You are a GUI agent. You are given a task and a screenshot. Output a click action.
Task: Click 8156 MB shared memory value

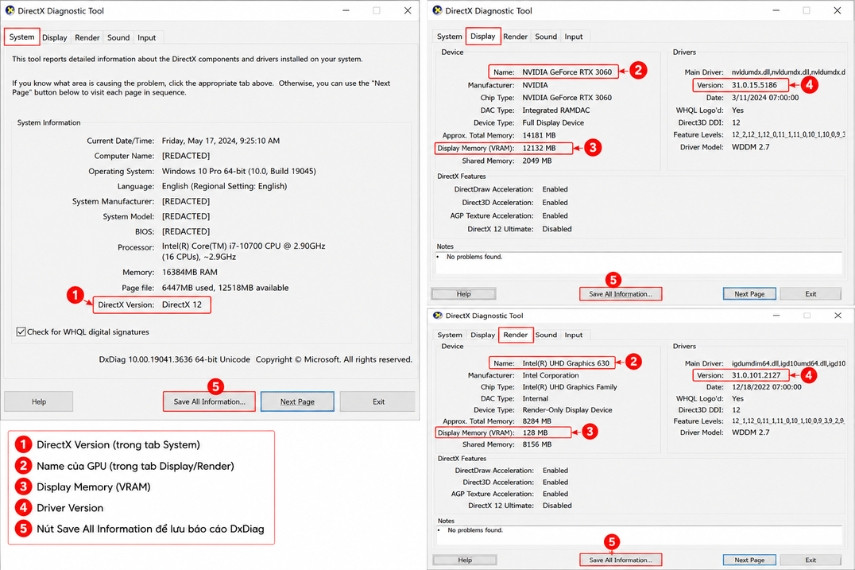[537, 445]
